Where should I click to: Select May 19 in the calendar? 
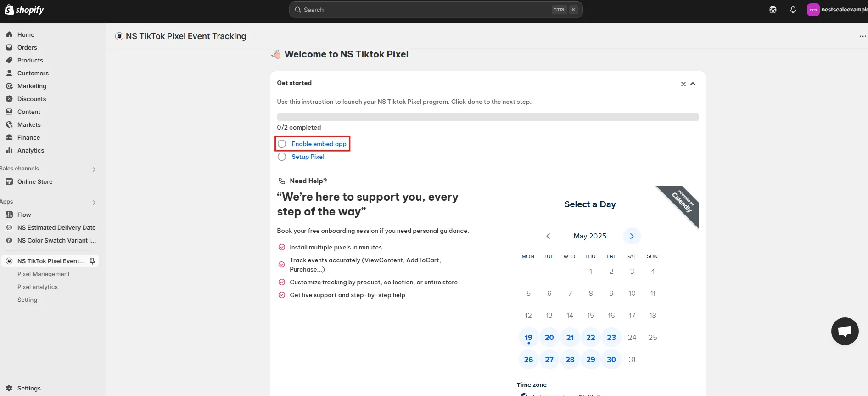(528, 337)
